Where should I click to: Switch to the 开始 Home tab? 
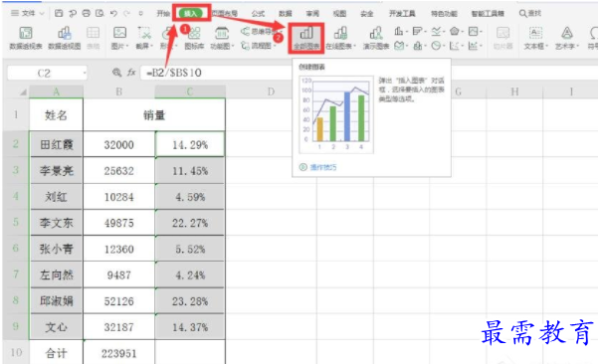163,13
